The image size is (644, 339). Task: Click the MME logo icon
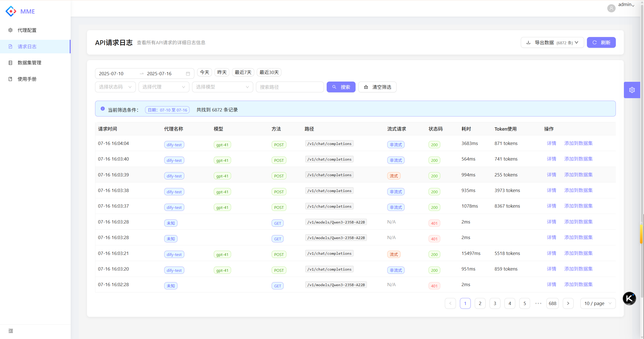coord(11,11)
